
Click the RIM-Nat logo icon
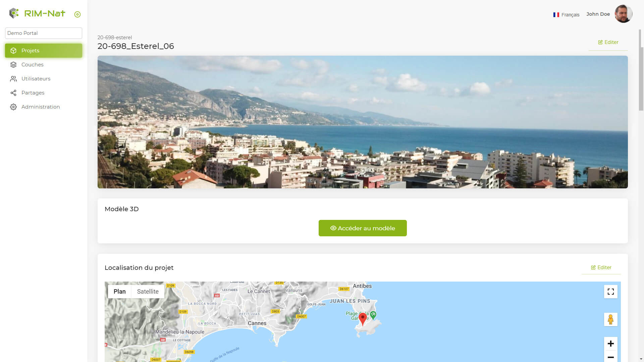(14, 13)
